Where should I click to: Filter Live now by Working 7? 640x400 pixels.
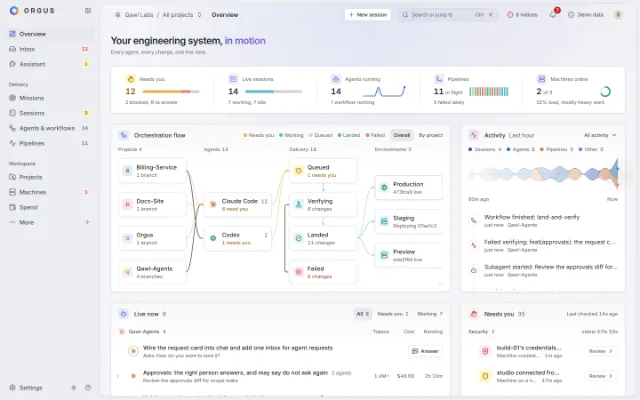pos(430,314)
